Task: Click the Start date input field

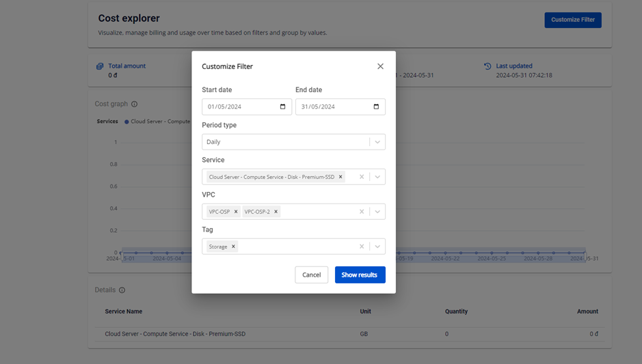Action: (239, 107)
